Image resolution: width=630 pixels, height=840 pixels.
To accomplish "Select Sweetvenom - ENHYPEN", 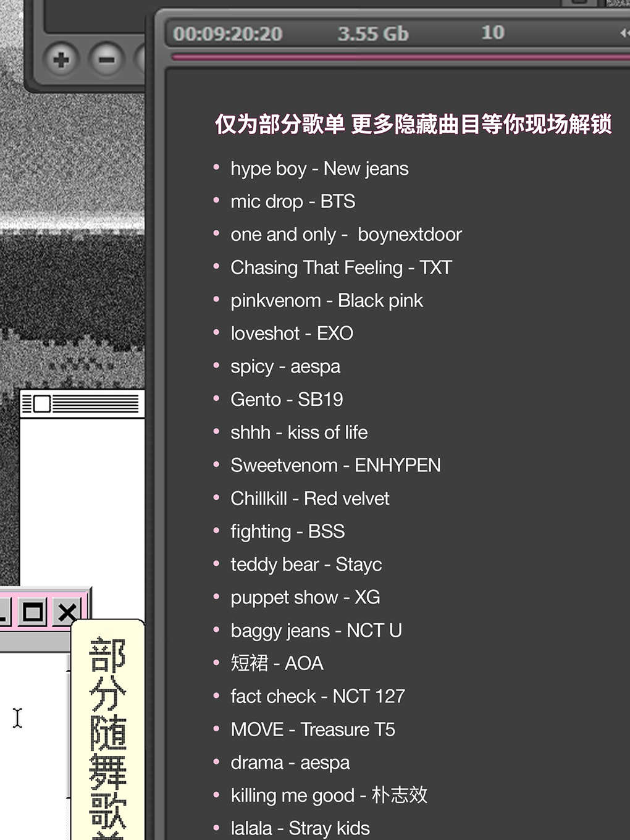I will coord(335,466).
